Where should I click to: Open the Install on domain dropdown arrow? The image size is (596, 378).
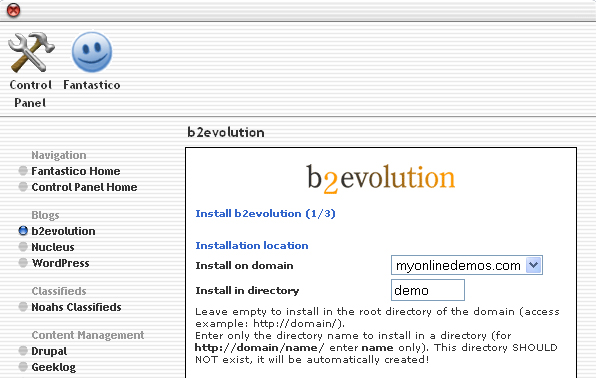533,265
